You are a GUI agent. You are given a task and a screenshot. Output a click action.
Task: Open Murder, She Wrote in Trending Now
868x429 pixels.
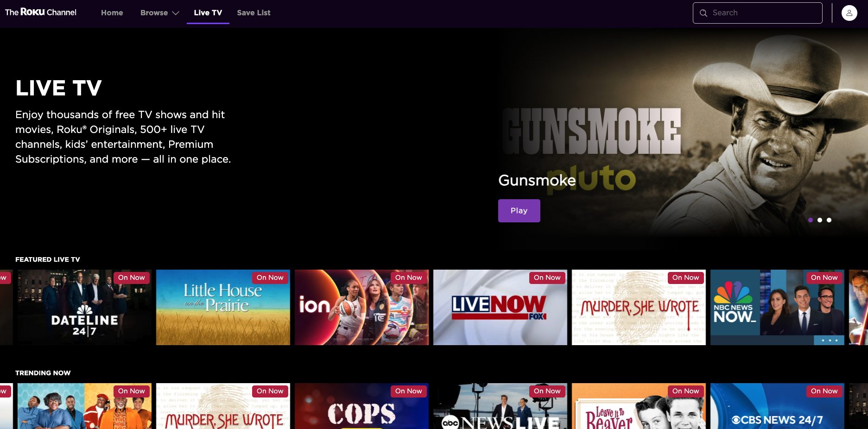coord(223,406)
